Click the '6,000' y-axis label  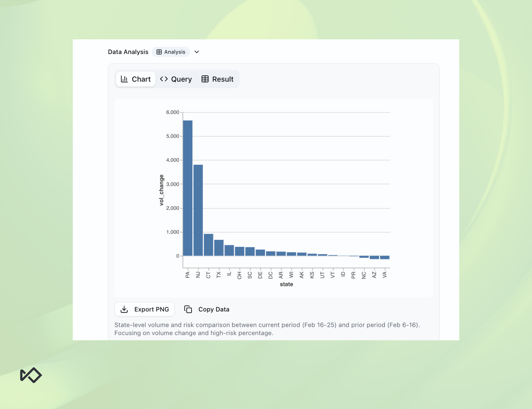pyautogui.click(x=173, y=112)
